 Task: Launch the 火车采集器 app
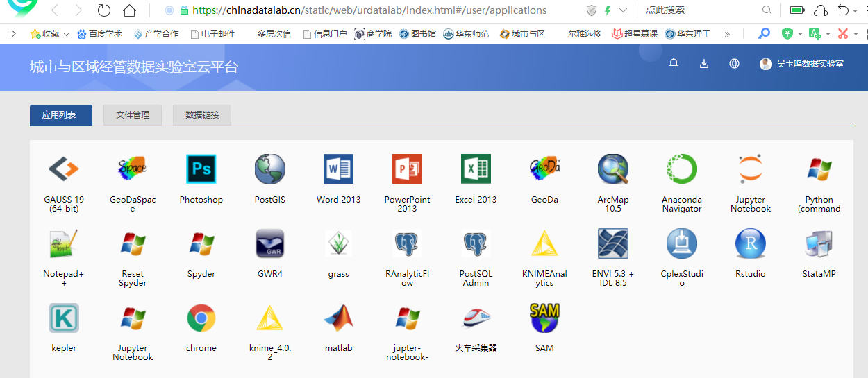(x=476, y=318)
